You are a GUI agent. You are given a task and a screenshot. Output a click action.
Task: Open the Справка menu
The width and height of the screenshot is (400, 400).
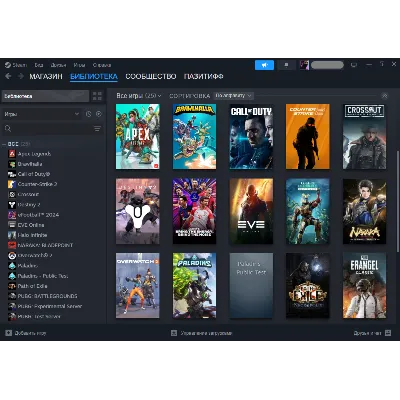[102, 65]
